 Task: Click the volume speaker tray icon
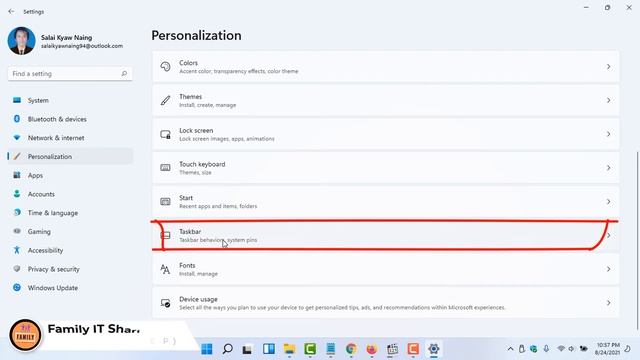[571, 349]
